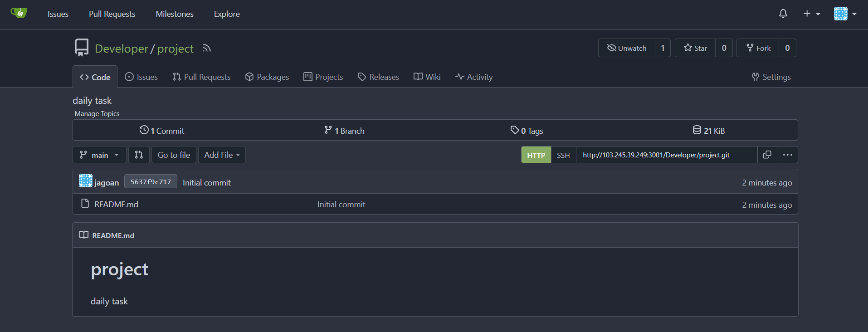Click the jagoan avatar in commit row
868x332 pixels.
point(85,181)
